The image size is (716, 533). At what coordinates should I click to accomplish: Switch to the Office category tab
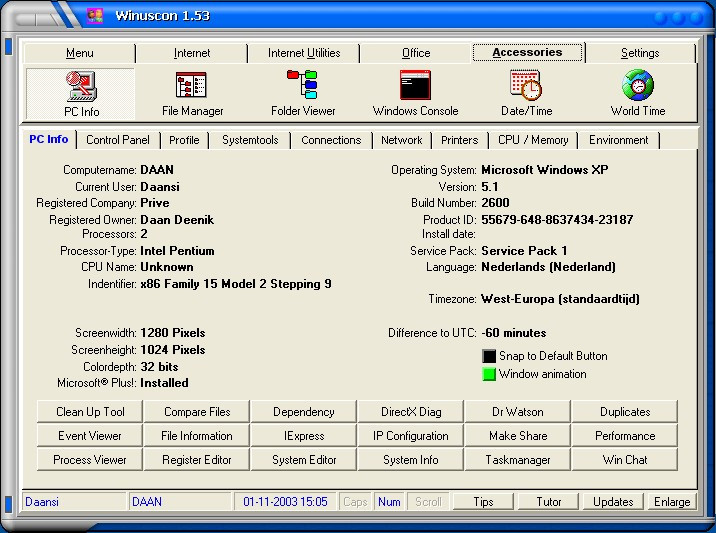(416, 53)
